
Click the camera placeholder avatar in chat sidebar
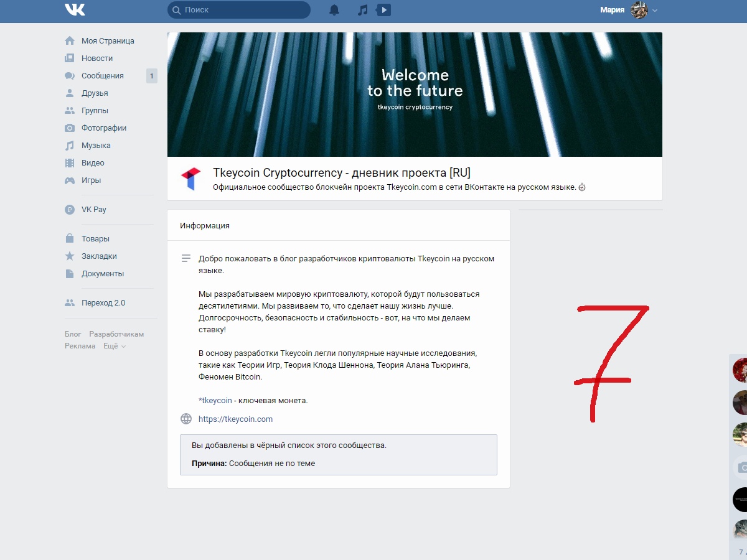coord(741,467)
